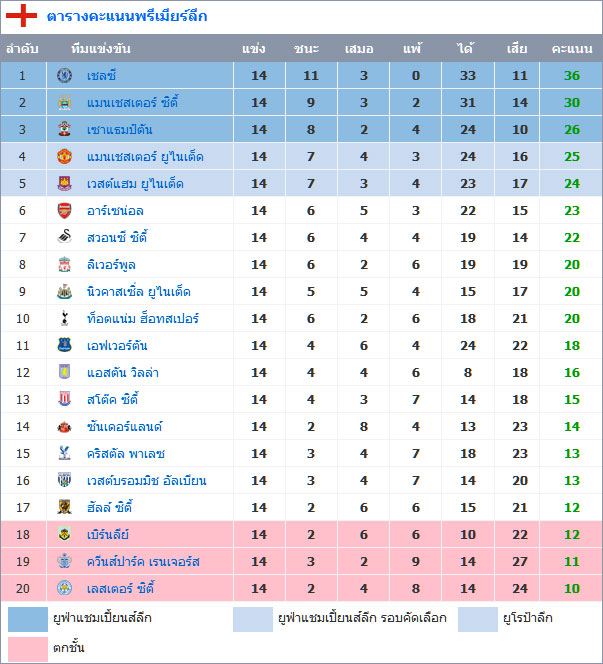Click the ชนะ column header
This screenshot has width=603, height=664.
coord(307,49)
